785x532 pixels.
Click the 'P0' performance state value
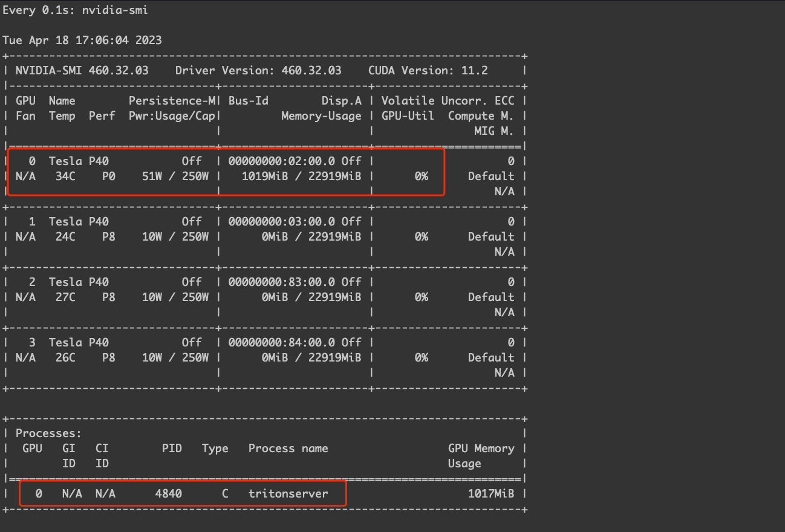click(109, 177)
